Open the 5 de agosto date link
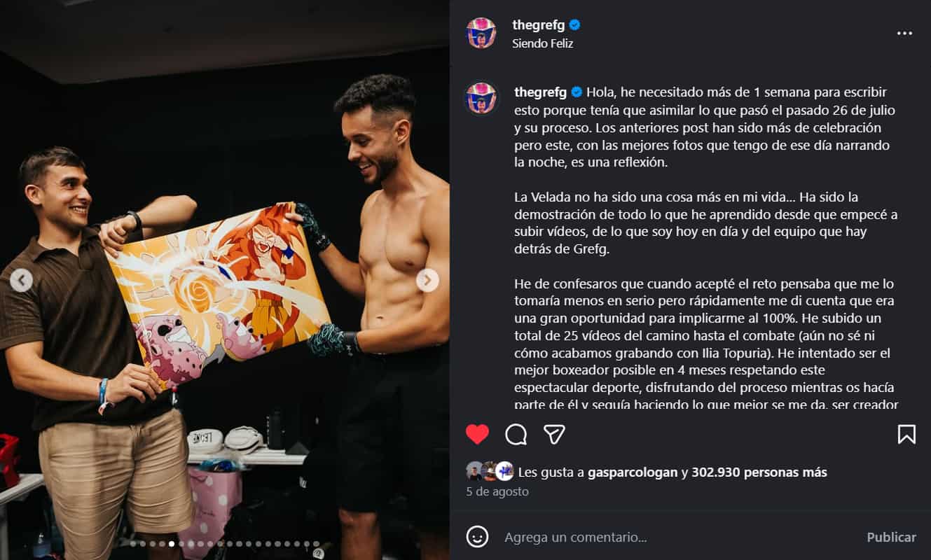931x560 pixels. (x=497, y=491)
